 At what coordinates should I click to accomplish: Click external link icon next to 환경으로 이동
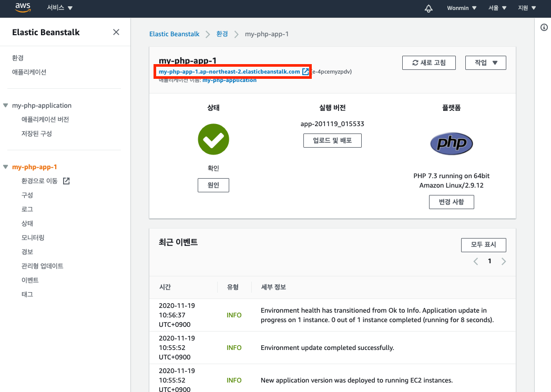click(66, 181)
